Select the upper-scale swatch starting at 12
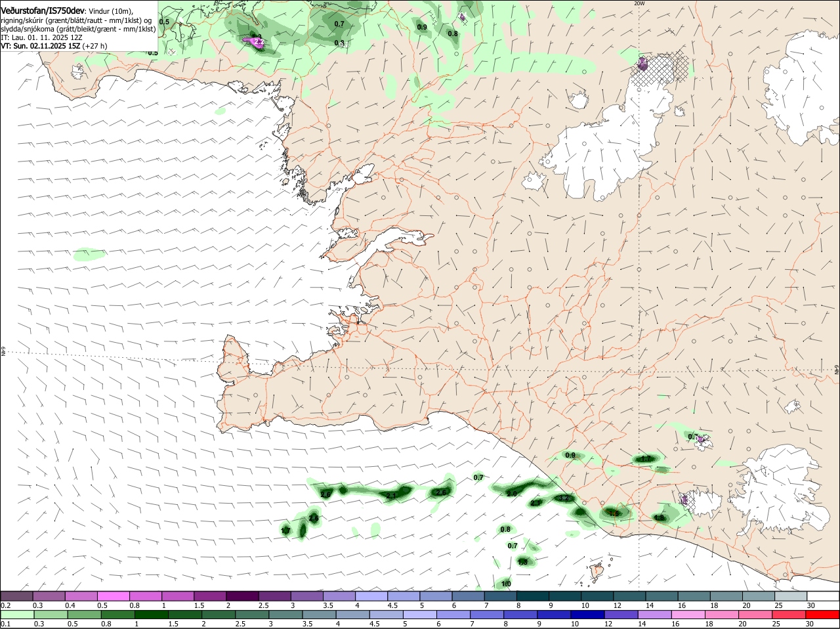840x629 pixels. click(630, 596)
